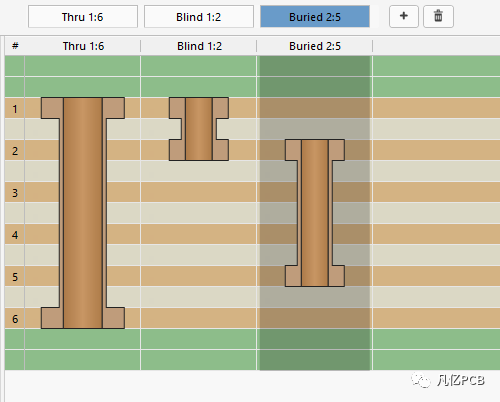This screenshot has width=500, height=402.
Task: Select the Blind 1:2 button at top
Action: click(x=199, y=16)
